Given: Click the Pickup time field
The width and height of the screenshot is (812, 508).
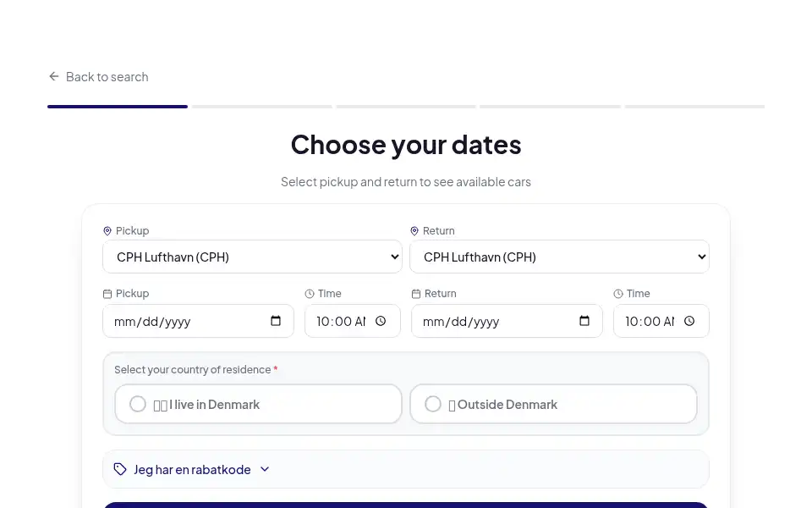Looking at the screenshot, I should pyautogui.click(x=352, y=321).
